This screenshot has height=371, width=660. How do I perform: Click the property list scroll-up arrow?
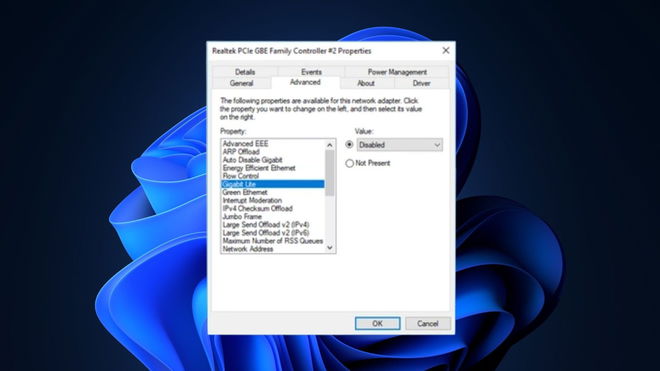coord(330,145)
